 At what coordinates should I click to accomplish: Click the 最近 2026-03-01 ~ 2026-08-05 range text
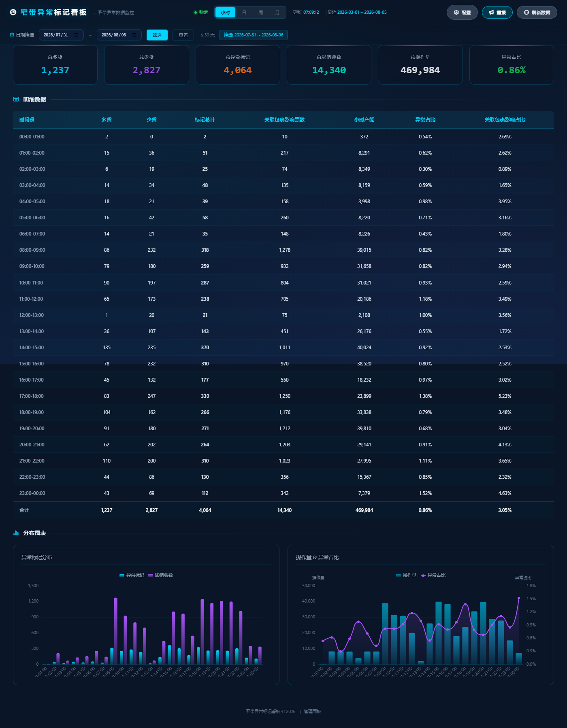357,13
